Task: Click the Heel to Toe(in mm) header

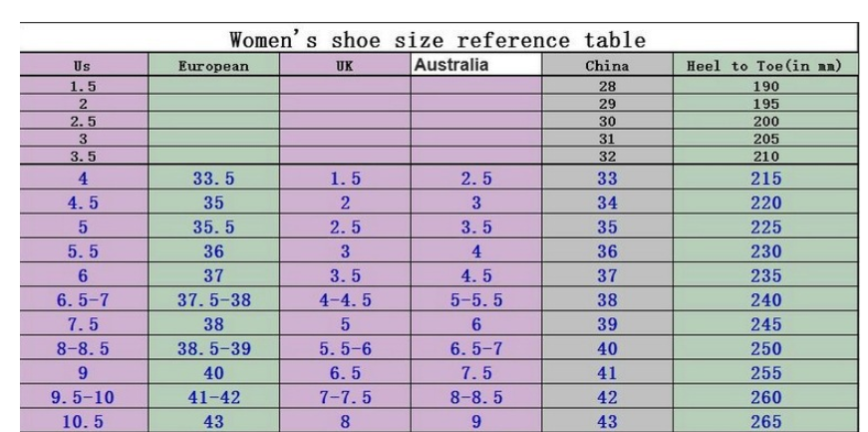Action: [764, 66]
